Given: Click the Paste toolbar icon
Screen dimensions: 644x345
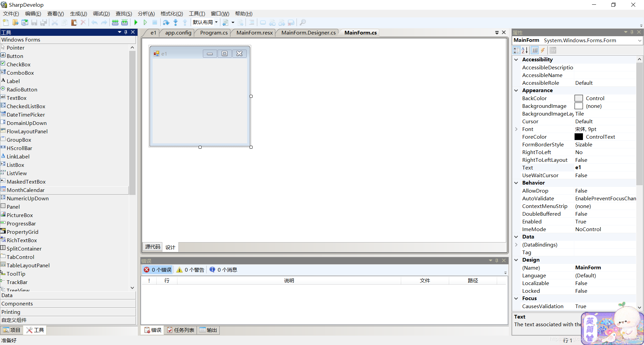Looking at the screenshot, I should 74,22.
